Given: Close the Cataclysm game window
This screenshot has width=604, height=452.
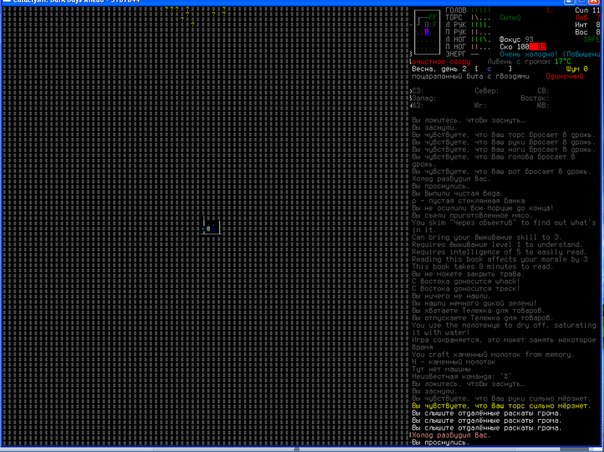Looking at the screenshot, I should [x=596, y=4].
